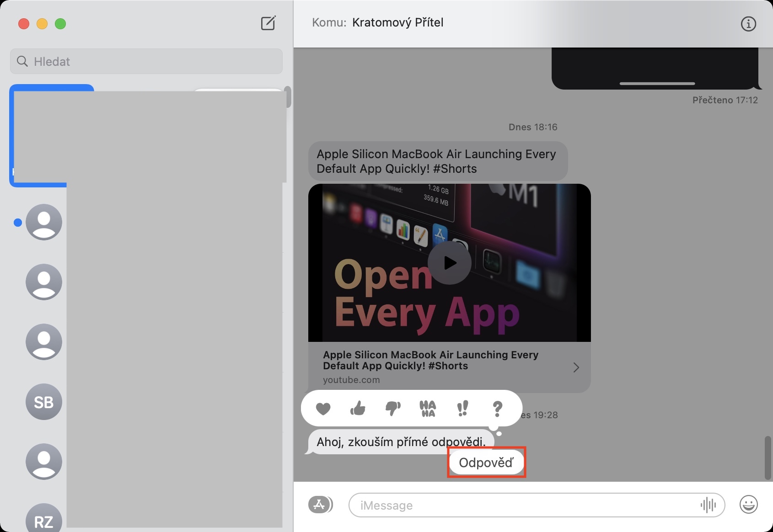
Task: Close the Messages window
Action: (24, 24)
